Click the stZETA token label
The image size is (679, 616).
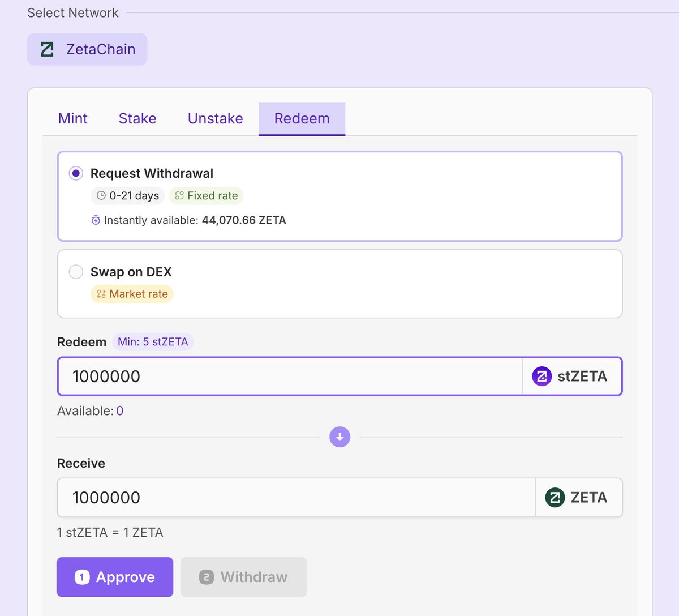pyautogui.click(x=582, y=377)
